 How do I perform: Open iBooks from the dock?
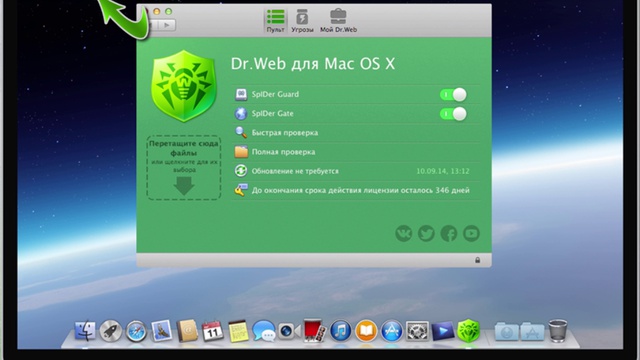point(366,331)
